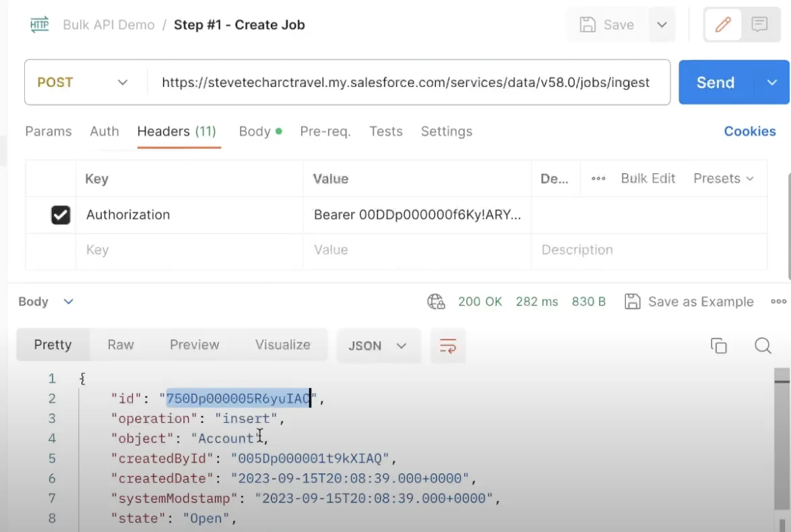Viewport: 791px width, 532px height.
Task: Click the edit pencil icon
Action: [722, 24]
